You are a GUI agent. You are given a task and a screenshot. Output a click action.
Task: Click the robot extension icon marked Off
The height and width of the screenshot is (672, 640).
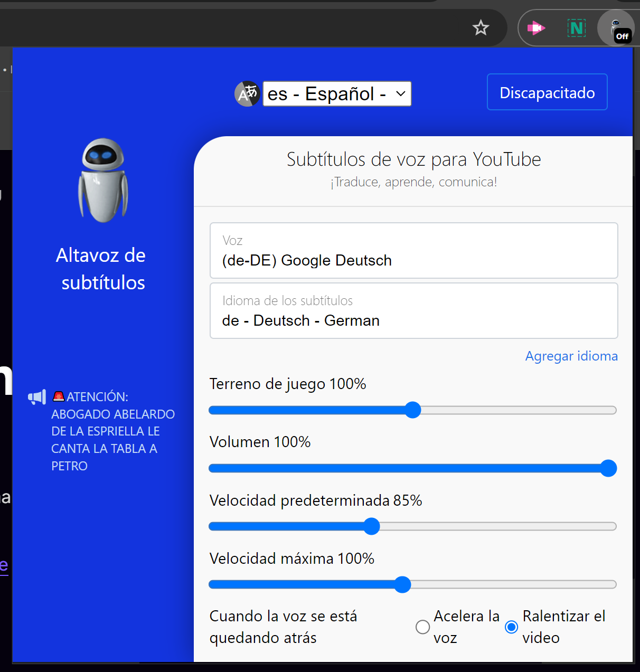pos(616,28)
